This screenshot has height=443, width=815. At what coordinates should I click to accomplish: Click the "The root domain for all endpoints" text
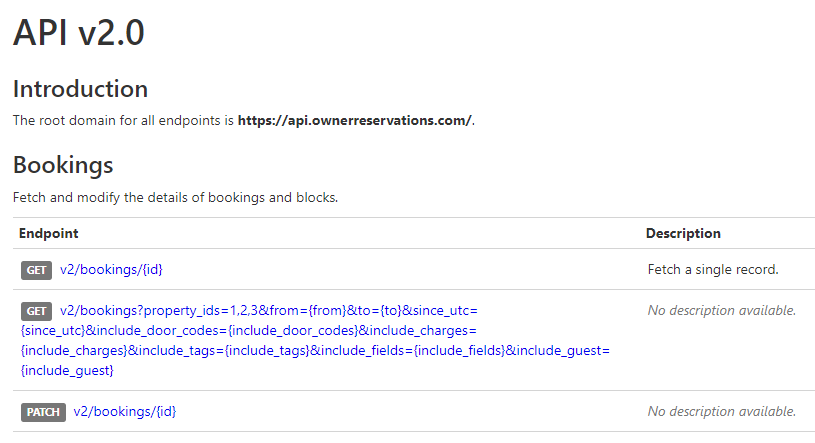110,121
